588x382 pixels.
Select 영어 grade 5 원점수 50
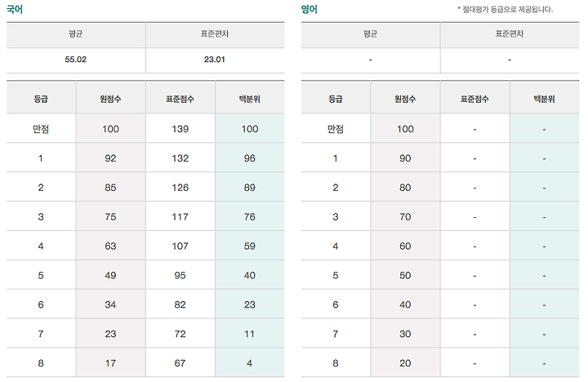405,275
